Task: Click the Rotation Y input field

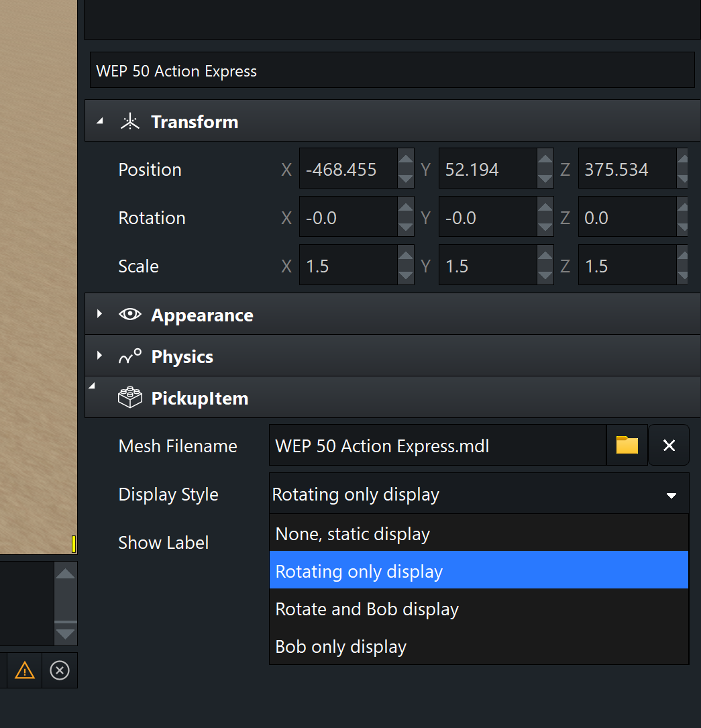Action: 484,218
